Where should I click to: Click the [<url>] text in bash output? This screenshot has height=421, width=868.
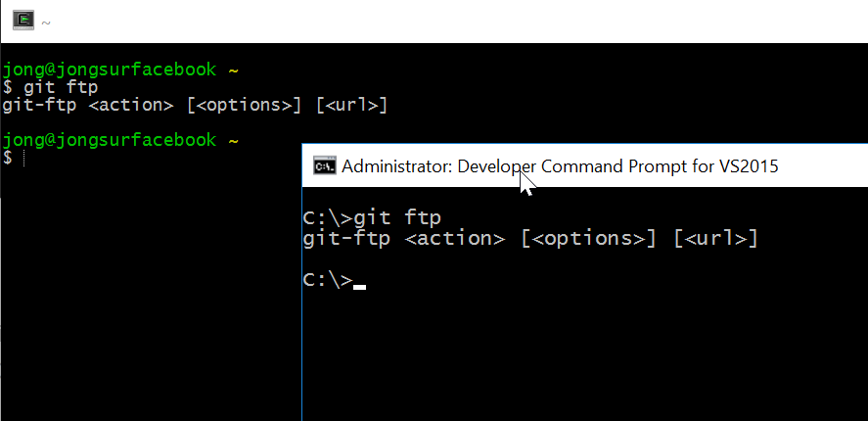coord(352,105)
